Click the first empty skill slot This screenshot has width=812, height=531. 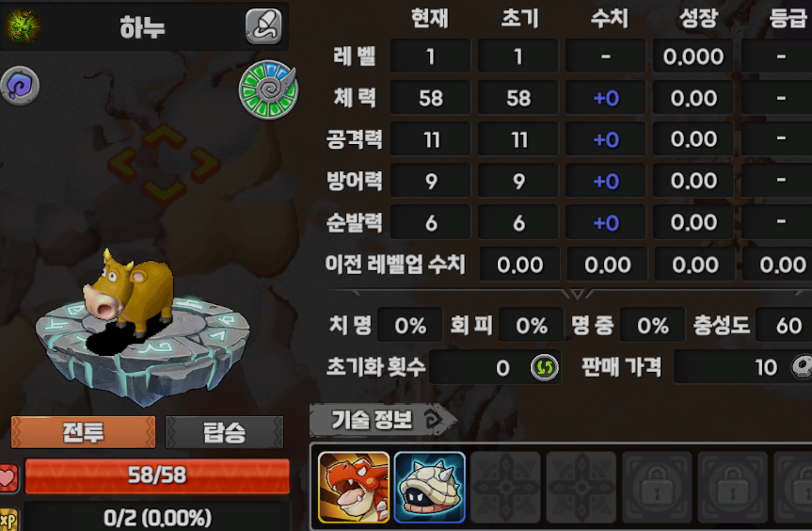(x=505, y=487)
